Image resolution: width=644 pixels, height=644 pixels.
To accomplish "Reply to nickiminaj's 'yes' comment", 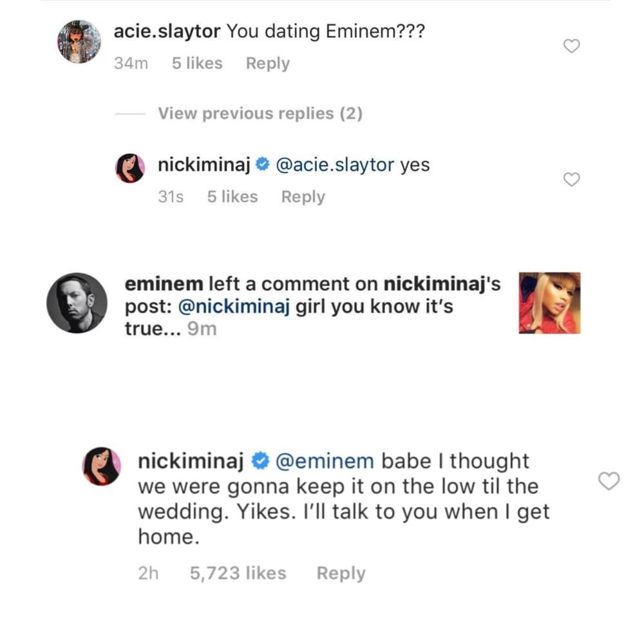I will pyautogui.click(x=303, y=197).
